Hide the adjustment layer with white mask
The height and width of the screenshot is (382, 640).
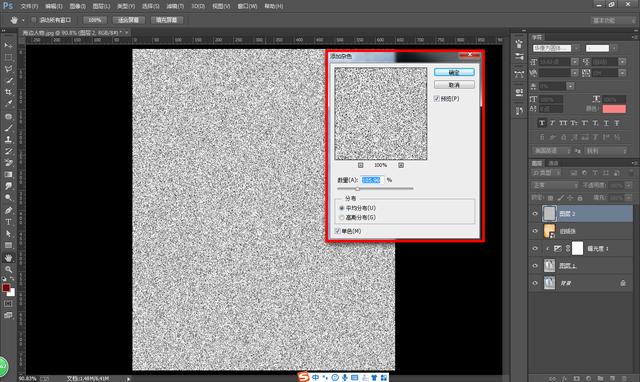tap(535, 249)
